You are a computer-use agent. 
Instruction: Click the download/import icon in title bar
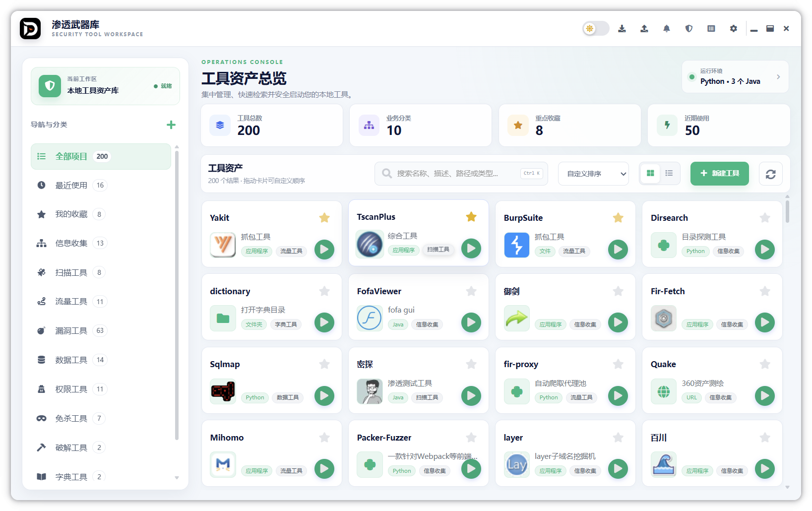click(622, 29)
